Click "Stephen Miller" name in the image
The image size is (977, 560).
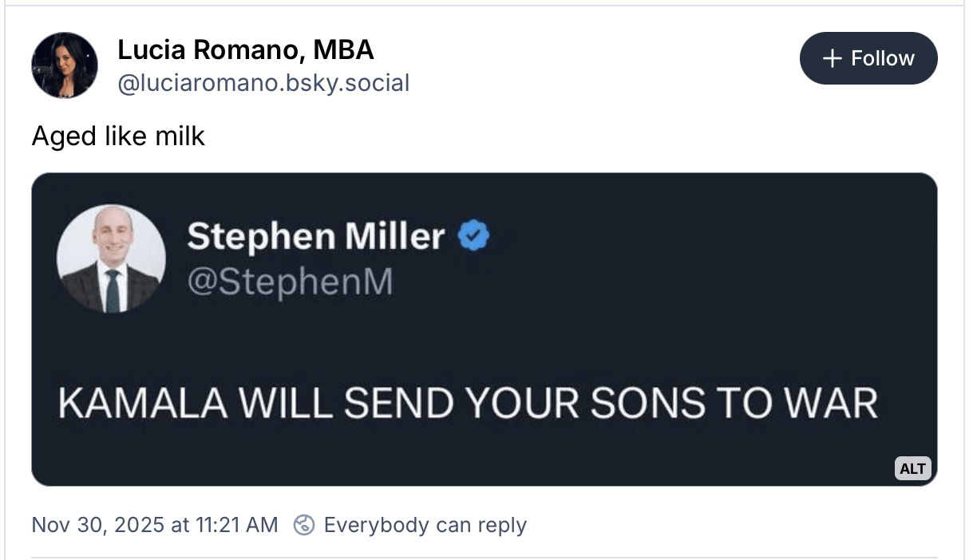(x=315, y=236)
